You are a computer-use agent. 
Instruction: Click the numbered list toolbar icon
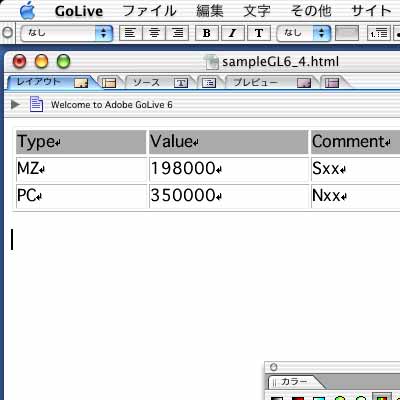click(379, 33)
